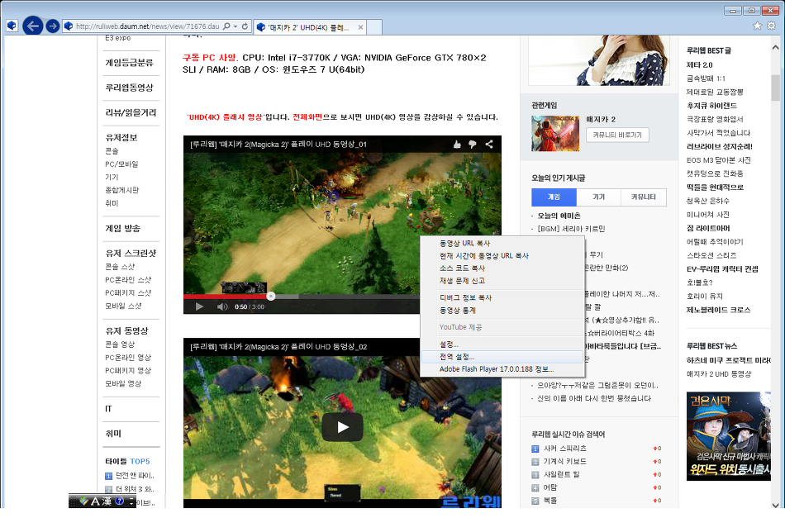The height and width of the screenshot is (532, 785).
Task: Click 'PC/모바일' under 유저정보
Action: (x=121, y=164)
